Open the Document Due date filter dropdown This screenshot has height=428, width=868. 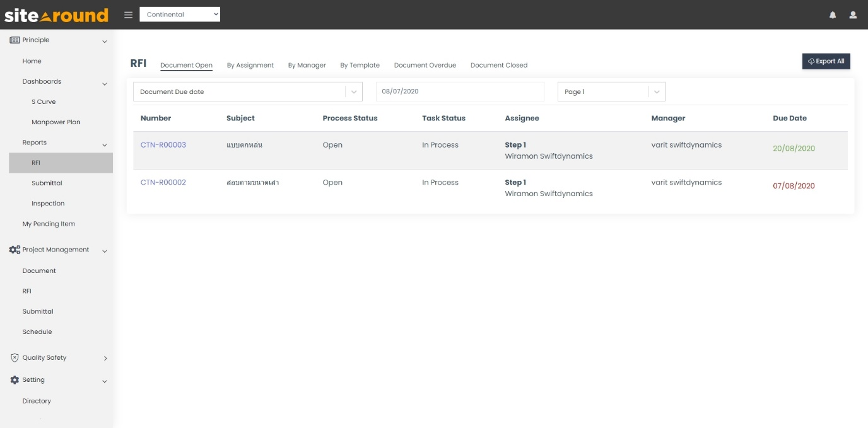[247, 91]
